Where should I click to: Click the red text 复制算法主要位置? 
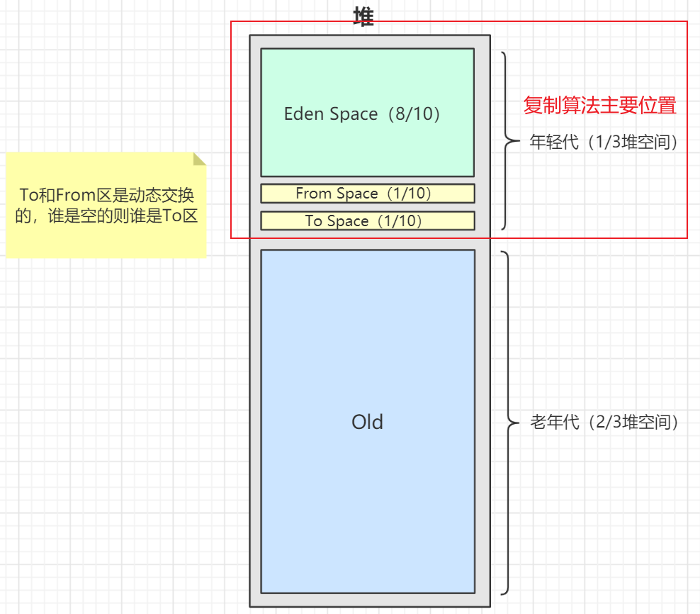(x=599, y=106)
